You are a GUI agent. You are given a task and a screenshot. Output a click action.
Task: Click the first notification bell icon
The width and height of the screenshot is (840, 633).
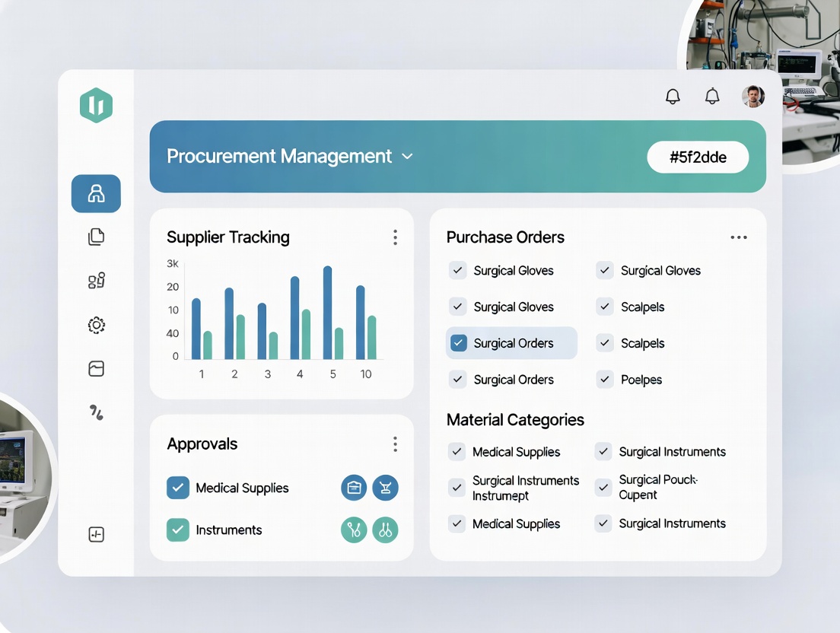pos(673,97)
